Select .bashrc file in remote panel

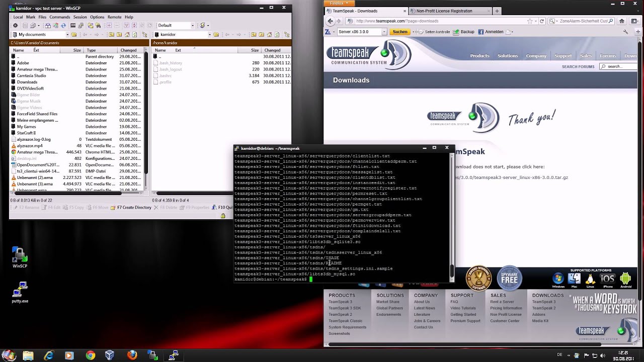point(166,75)
